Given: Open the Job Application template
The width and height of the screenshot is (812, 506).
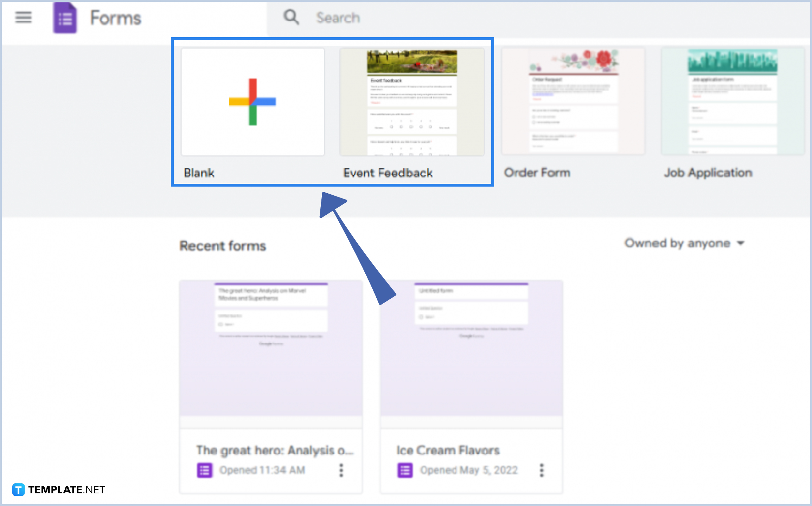Looking at the screenshot, I should pyautogui.click(x=732, y=102).
